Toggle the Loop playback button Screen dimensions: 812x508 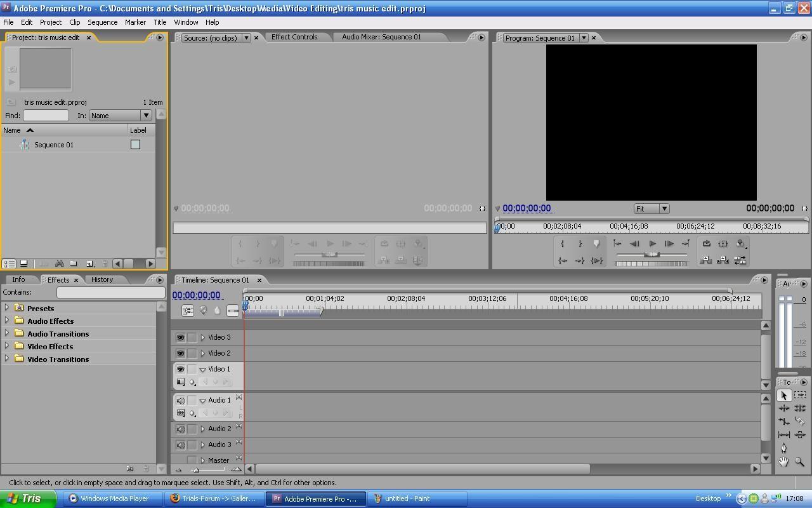(x=706, y=244)
